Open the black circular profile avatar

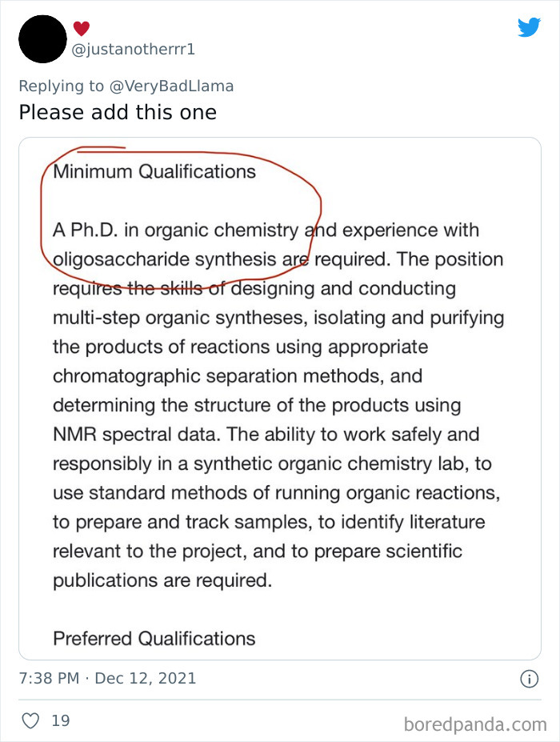pyautogui.click(x=42, y=39)
